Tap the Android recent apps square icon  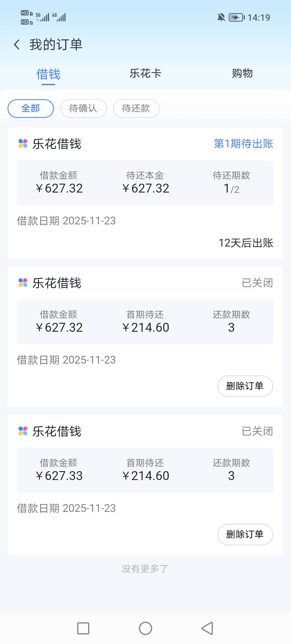tap(83, 628)
